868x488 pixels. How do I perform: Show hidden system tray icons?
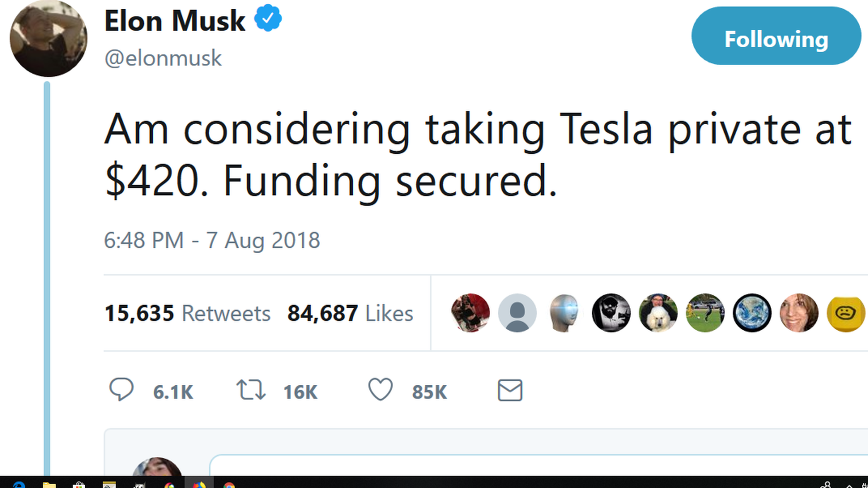(x=849, y=486)
